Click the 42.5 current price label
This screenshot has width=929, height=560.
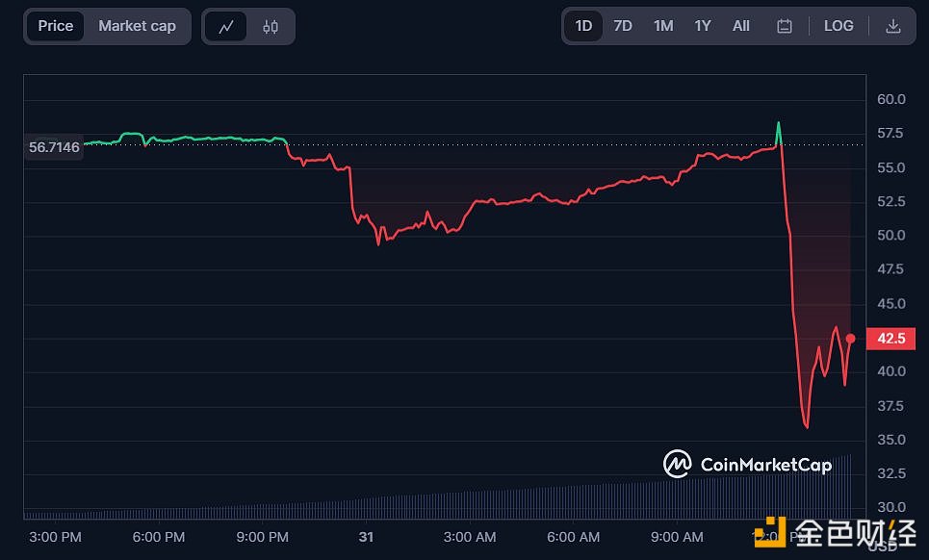890,339
